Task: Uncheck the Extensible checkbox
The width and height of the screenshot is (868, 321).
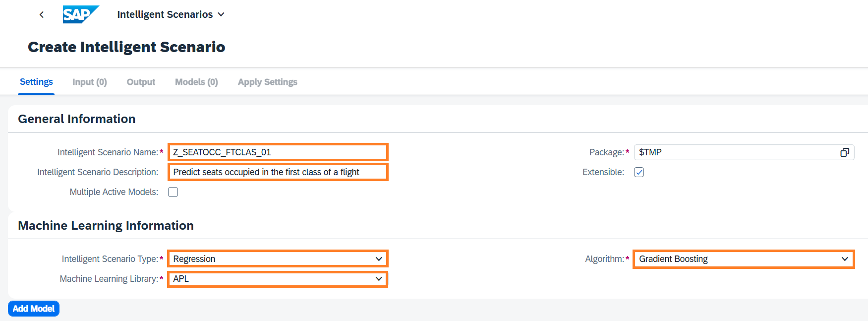Action: (639, 172)
